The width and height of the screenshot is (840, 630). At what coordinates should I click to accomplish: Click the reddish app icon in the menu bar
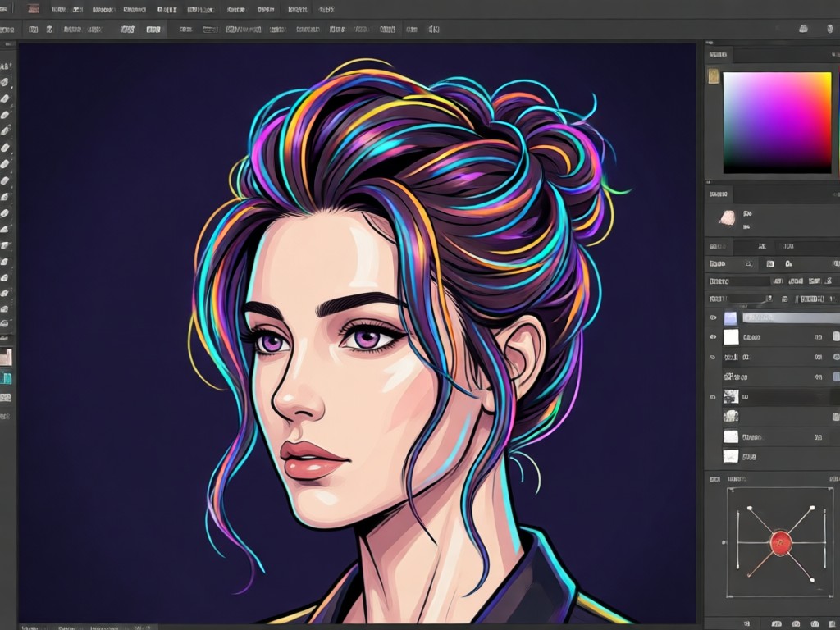point(34,9)
